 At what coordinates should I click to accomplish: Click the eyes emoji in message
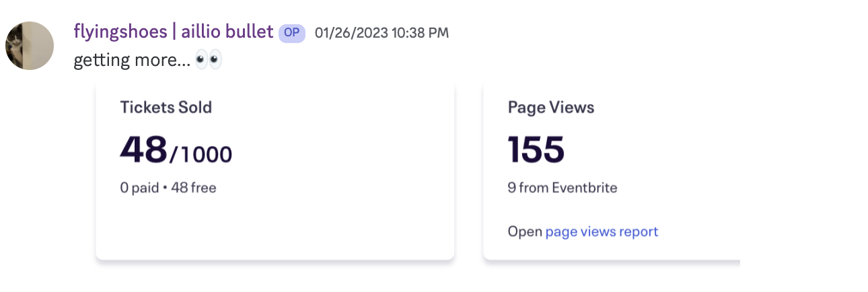click(208, 61)
